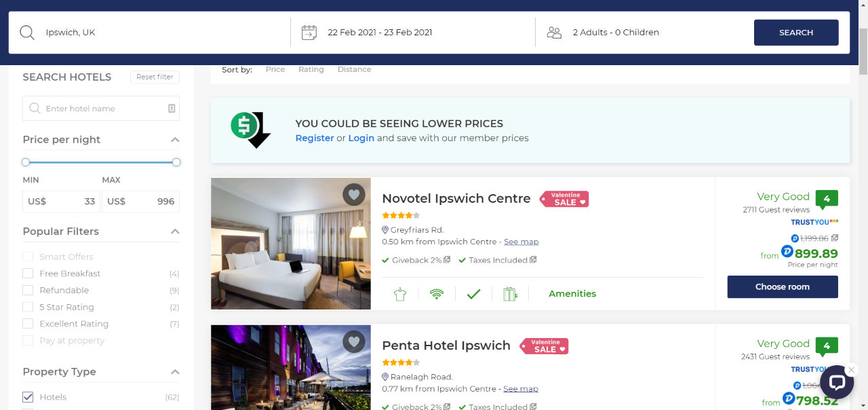This screenshot has width=868, height=410.
Task: Open Penta Hotel Giveback 2% info icon
Action: coord(448,407)
